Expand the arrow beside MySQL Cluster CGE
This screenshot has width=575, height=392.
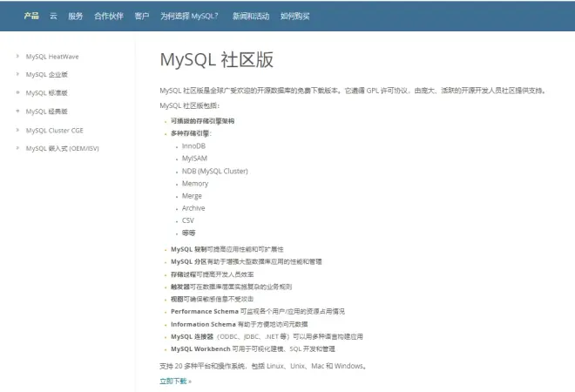[x=17, y=130]
